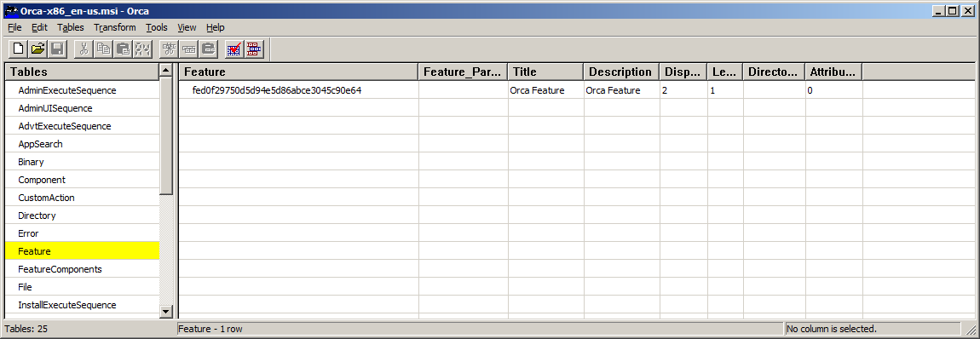The image size is (980, 339).
Task: Select the AdminExecuteSequence table
Action: click(82, 90)
